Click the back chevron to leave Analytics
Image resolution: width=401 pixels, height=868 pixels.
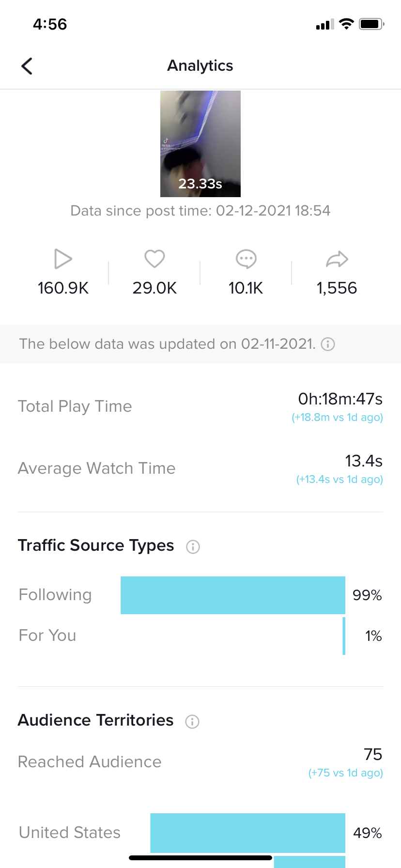coord(27,65)
